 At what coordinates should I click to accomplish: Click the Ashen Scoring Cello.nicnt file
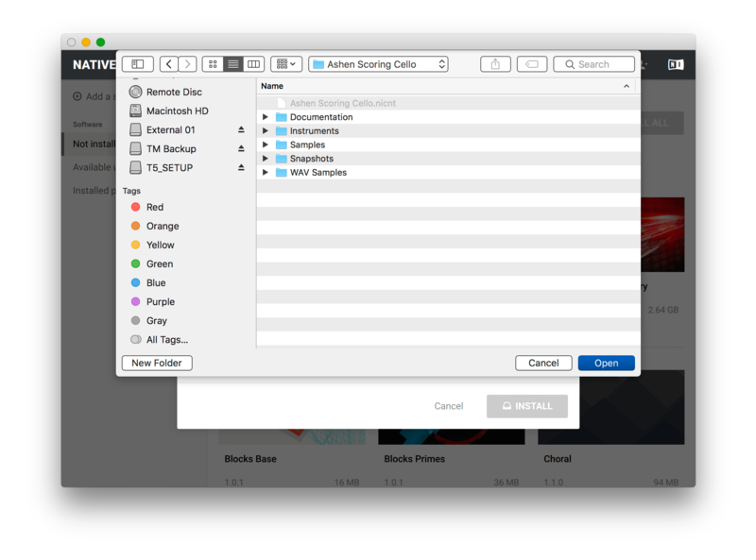pos(448,103)
